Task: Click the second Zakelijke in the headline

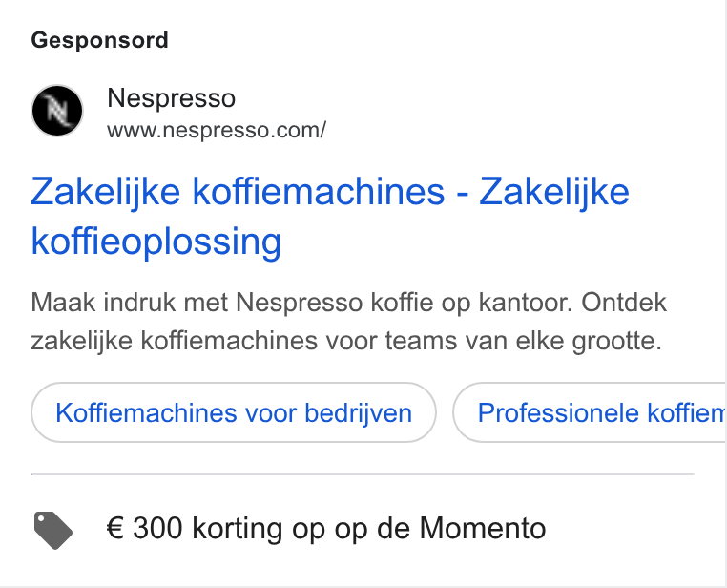Action: pos(554,192)
